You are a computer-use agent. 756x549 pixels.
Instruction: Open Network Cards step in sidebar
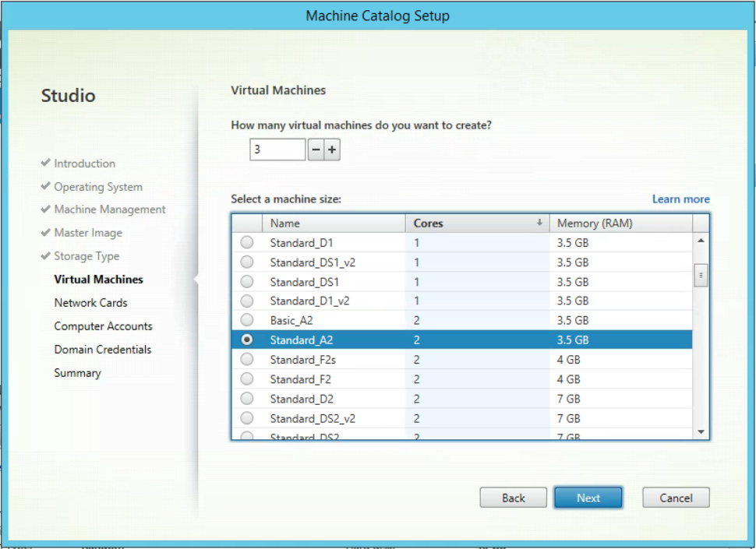tap(90, 303)
